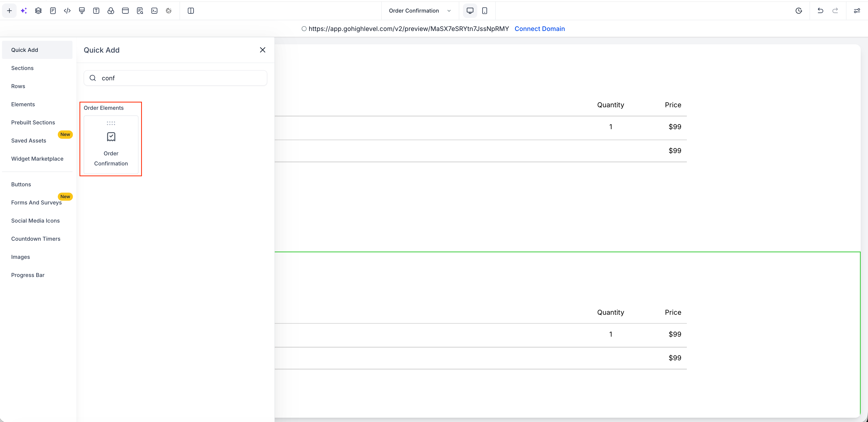868x422 pixels.
Task: Open the typography T icon
Action: click(96, 11)
